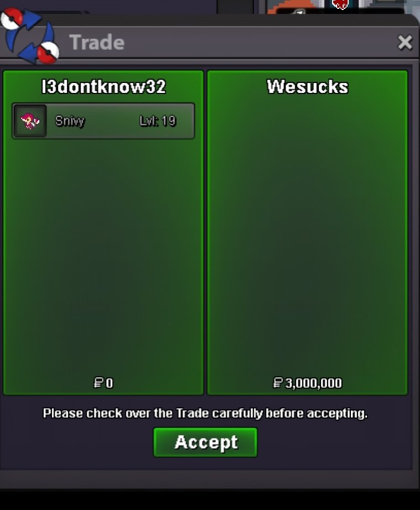Click empty area of Snivy row before Lvl
The image size is (420, 510).
coord(112,121)
